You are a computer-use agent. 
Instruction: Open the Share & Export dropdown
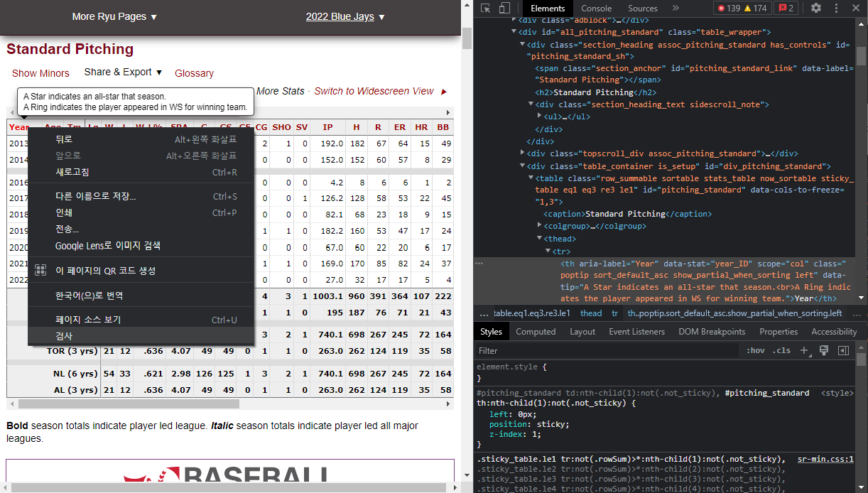coord(123,72)
